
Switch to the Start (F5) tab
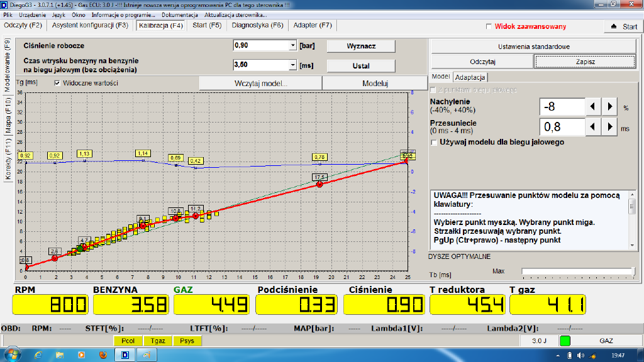[207, 25]
